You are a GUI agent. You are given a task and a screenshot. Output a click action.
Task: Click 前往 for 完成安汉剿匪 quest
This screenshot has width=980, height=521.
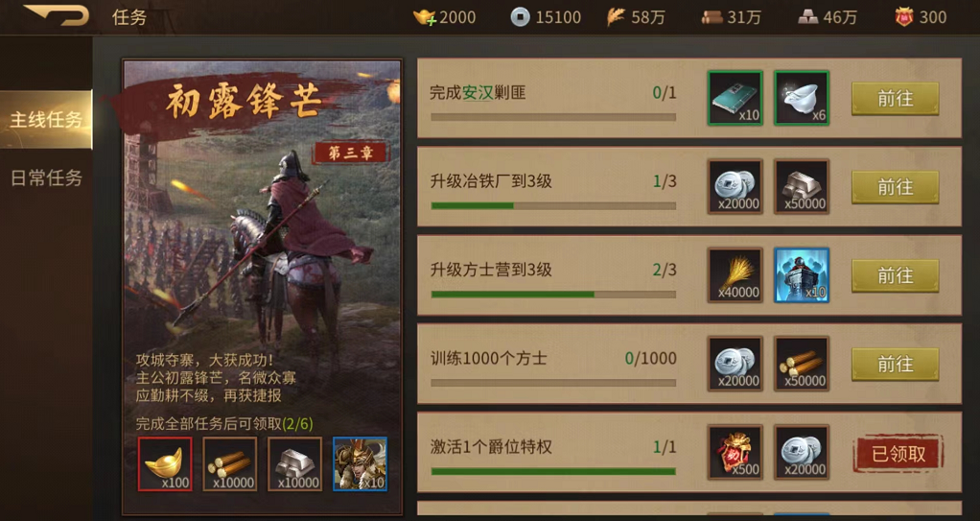[895, 98]
